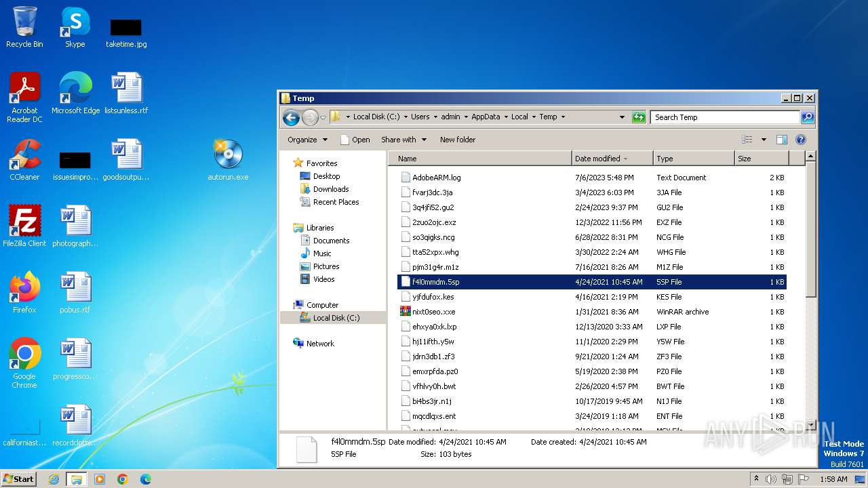Click the Edge icon in taskbar
The width and height of the screenshot is (868, 488).
145,479
